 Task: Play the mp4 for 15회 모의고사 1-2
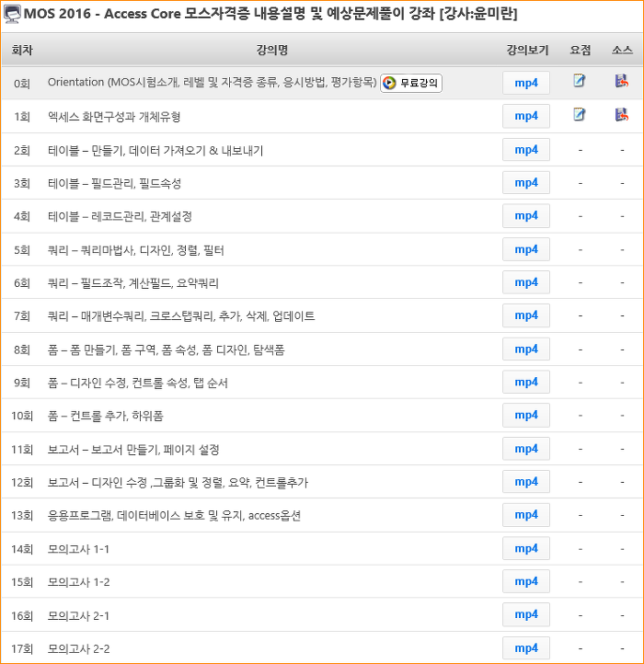(x=526, y=581)
